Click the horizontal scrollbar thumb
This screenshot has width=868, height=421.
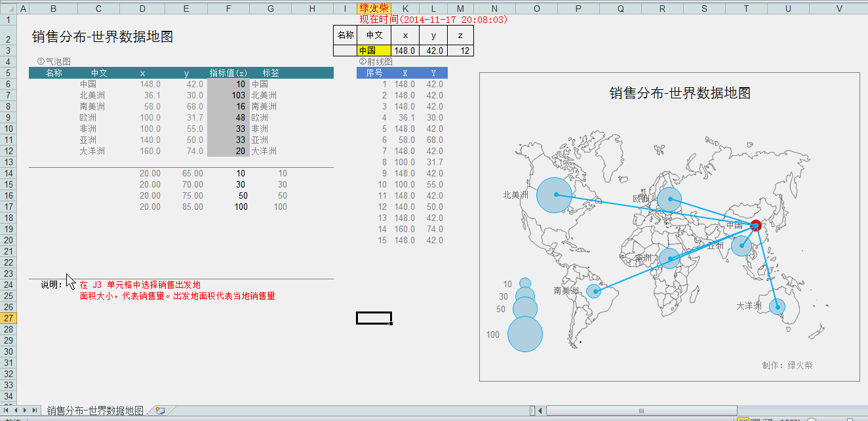tap(641, 411)
